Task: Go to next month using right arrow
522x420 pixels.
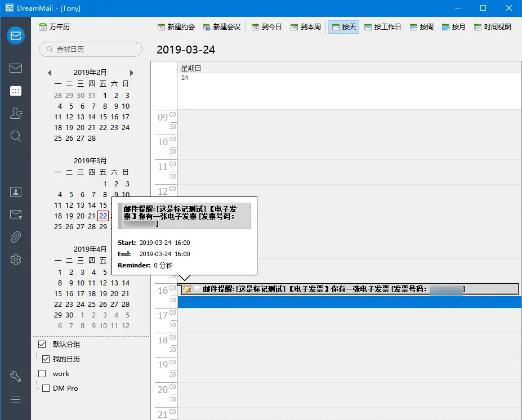Action: [132, 73]
